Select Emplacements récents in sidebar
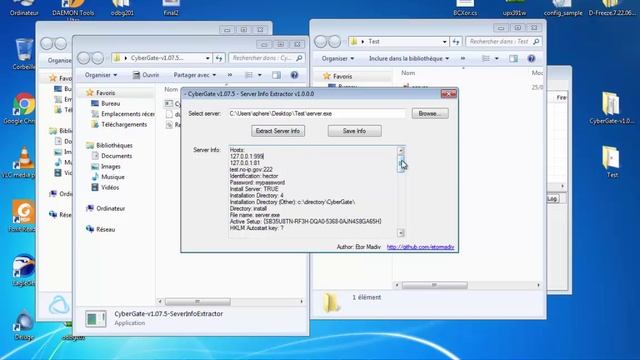Image resolution: width=640 pixels, height=360 pixels. pyautogui.click(x=122, y=114)
